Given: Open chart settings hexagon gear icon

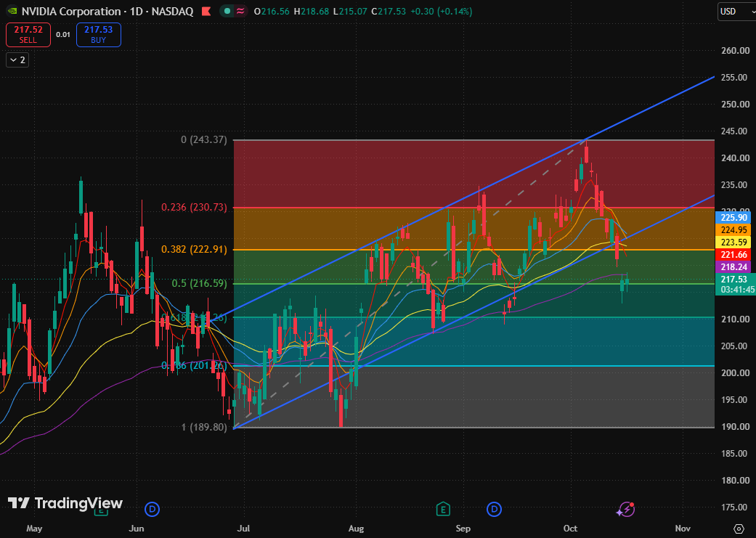Looking at the screenshot, I should [738, 529].
